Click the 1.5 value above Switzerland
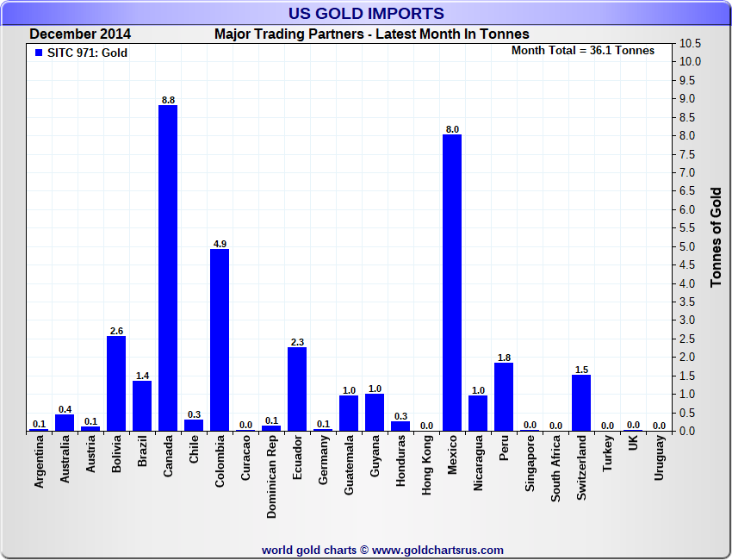Viewport: 732px width, 560px height. click(581, 370)
